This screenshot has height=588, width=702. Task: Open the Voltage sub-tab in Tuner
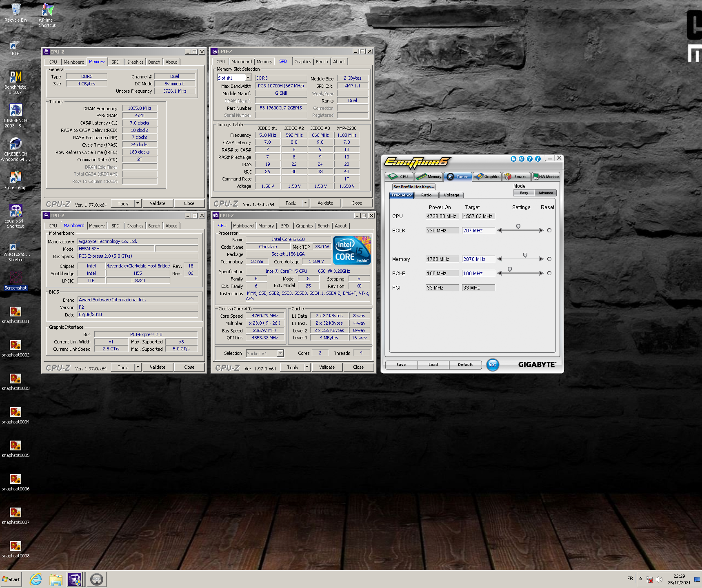tap(451, 195)
